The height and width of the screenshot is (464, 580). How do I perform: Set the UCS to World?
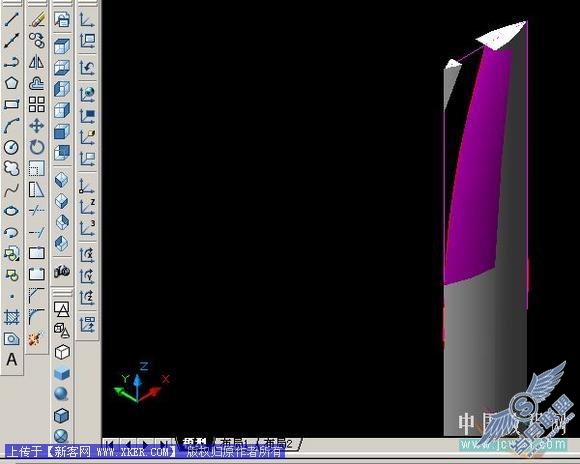pos(87,94)
